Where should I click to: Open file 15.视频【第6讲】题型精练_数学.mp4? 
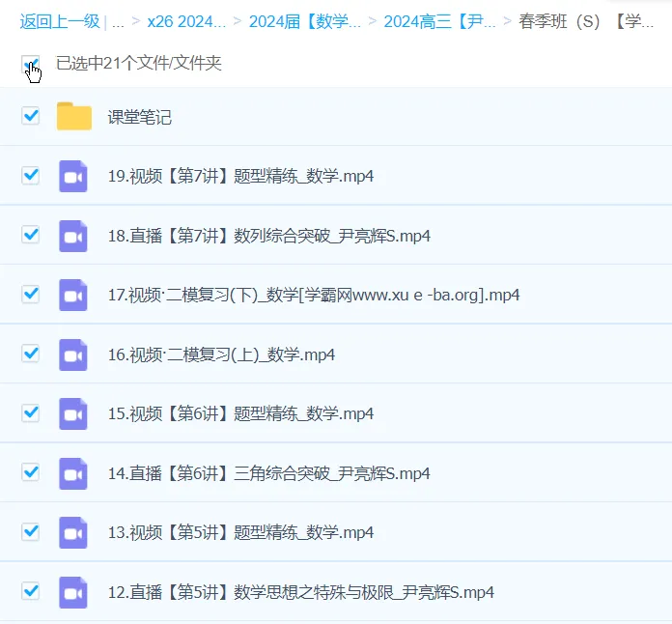(240, 413)
